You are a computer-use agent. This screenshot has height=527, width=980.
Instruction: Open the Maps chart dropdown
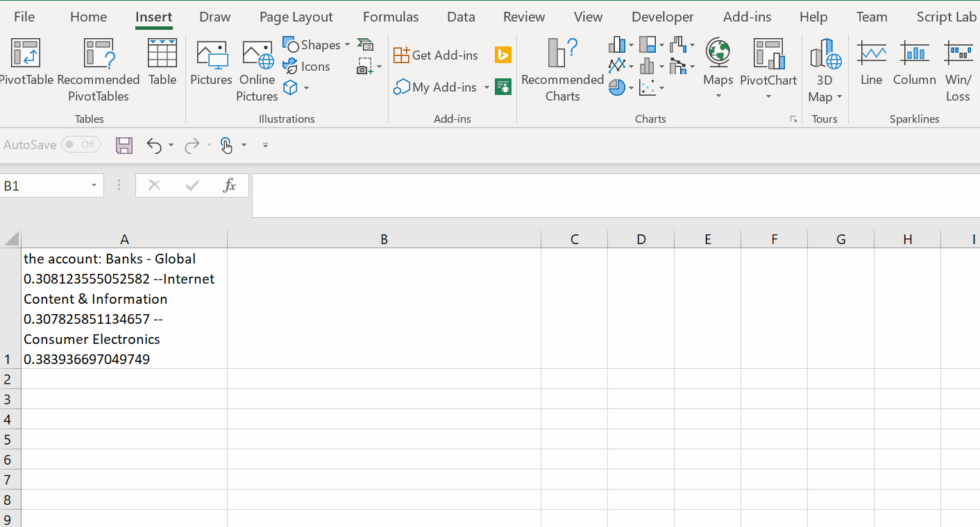pos(718,96)
